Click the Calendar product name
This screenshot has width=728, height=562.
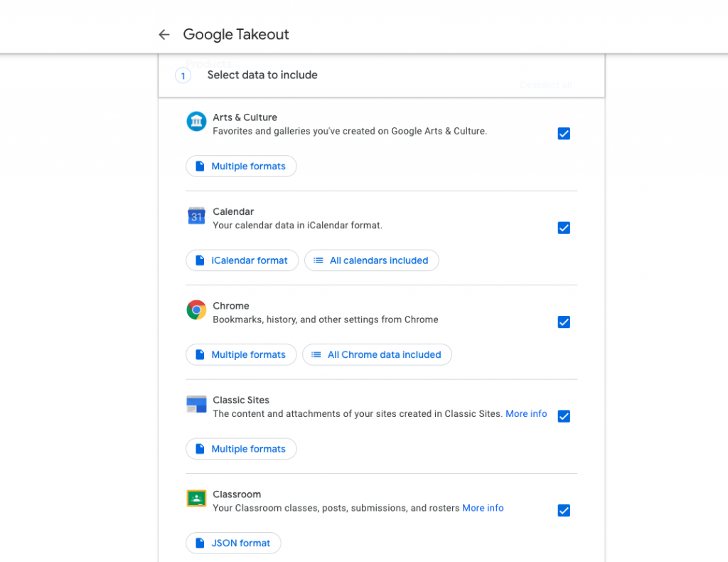pos(233,212)
